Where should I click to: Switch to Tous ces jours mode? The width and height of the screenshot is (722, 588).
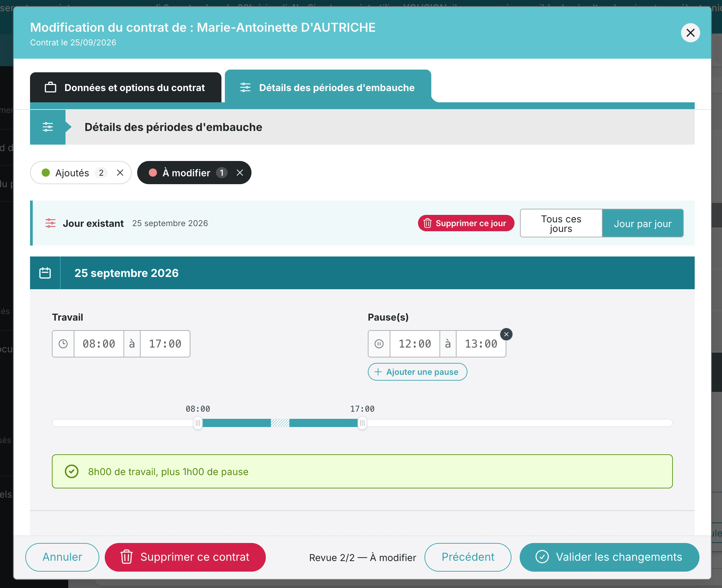561,223
